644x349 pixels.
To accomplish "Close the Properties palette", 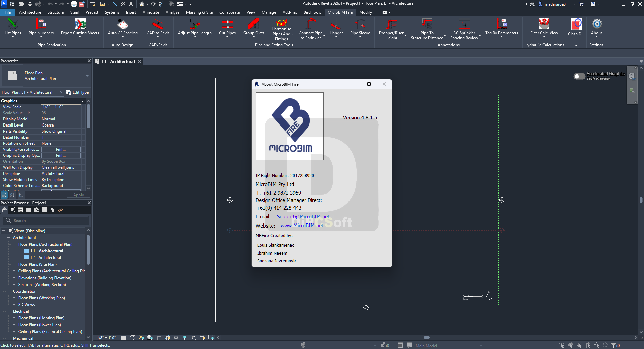I will pos(89,61).
